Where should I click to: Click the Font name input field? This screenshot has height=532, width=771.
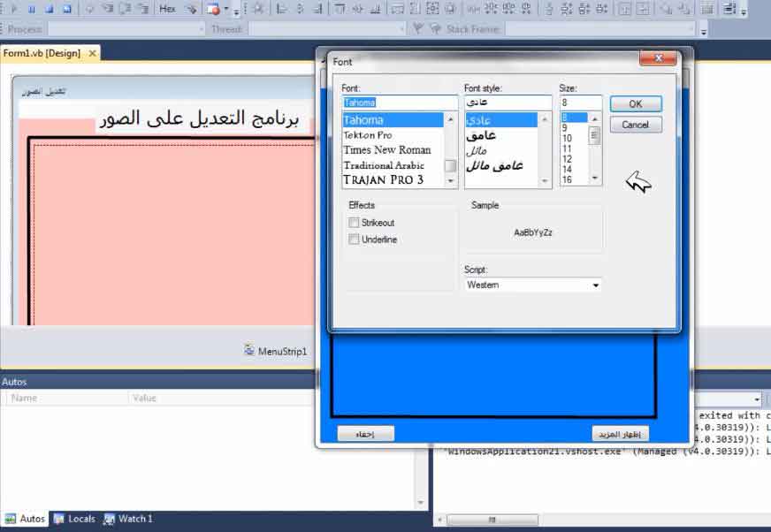(x=399, y=103)
